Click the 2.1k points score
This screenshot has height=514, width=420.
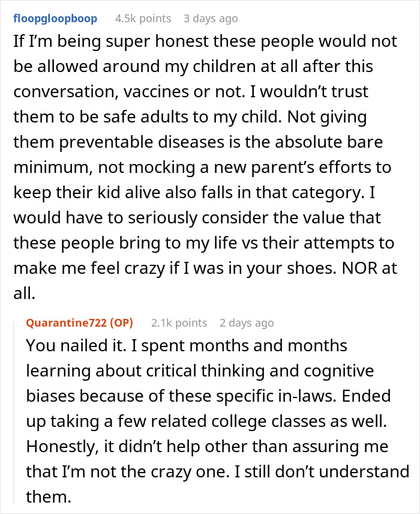pyautogui.click(x=179, y=323)
